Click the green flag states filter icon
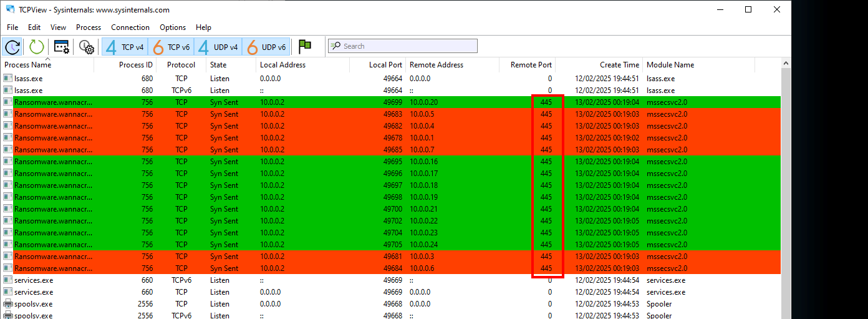 pos(305,46)
